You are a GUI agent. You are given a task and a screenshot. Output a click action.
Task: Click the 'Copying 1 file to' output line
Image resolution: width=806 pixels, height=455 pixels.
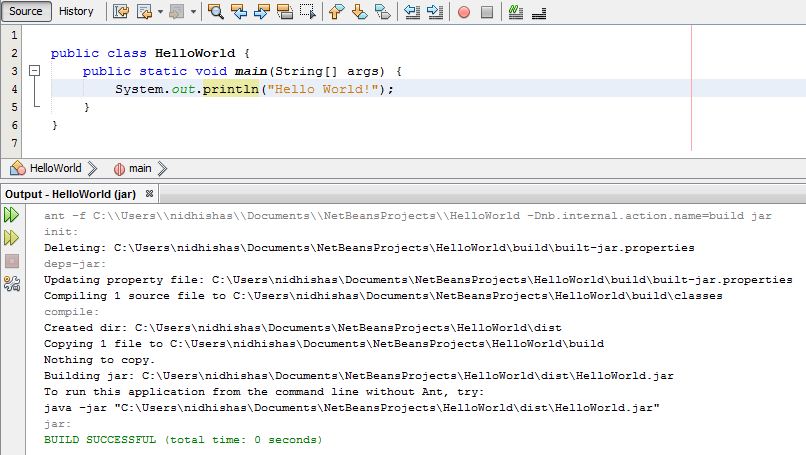324,343
